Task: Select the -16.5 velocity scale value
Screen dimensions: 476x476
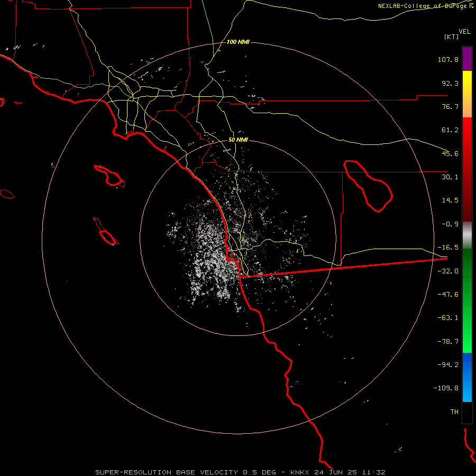Action: pyautogui.click(x=448, y=248)
